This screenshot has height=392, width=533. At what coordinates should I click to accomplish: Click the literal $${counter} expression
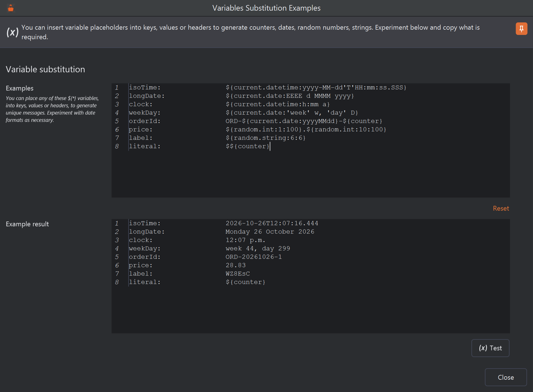248,146
